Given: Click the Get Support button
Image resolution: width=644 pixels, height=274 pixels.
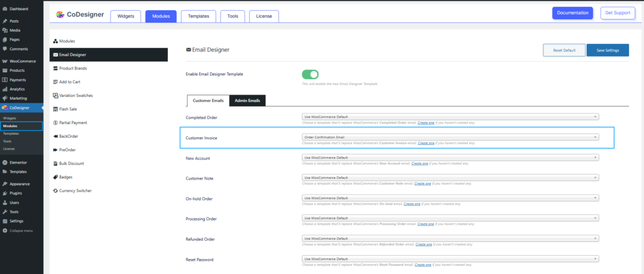Looking at the screenshot, I should 618,13.
